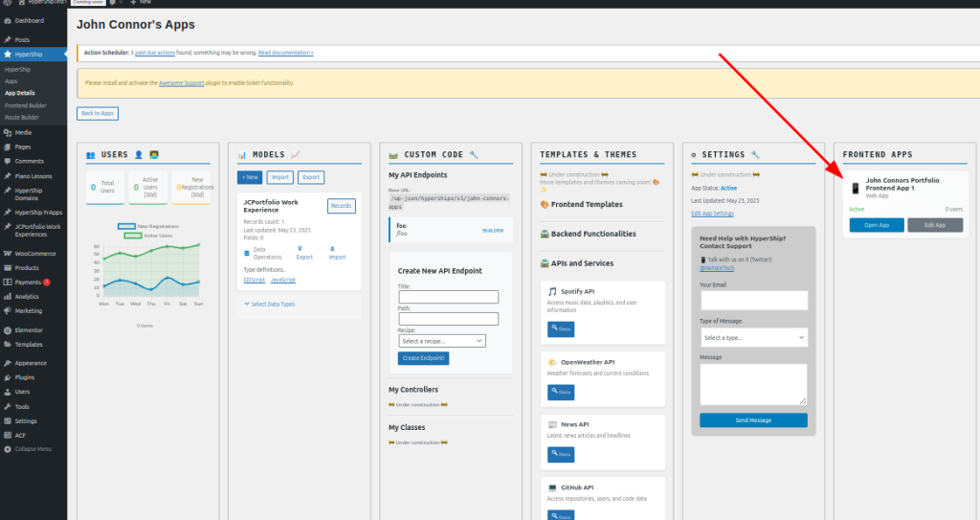This screenshot has width=980, height=520.
Task: Open Piano Lessons in the sidebar
Action: click(x=33, y=176)
